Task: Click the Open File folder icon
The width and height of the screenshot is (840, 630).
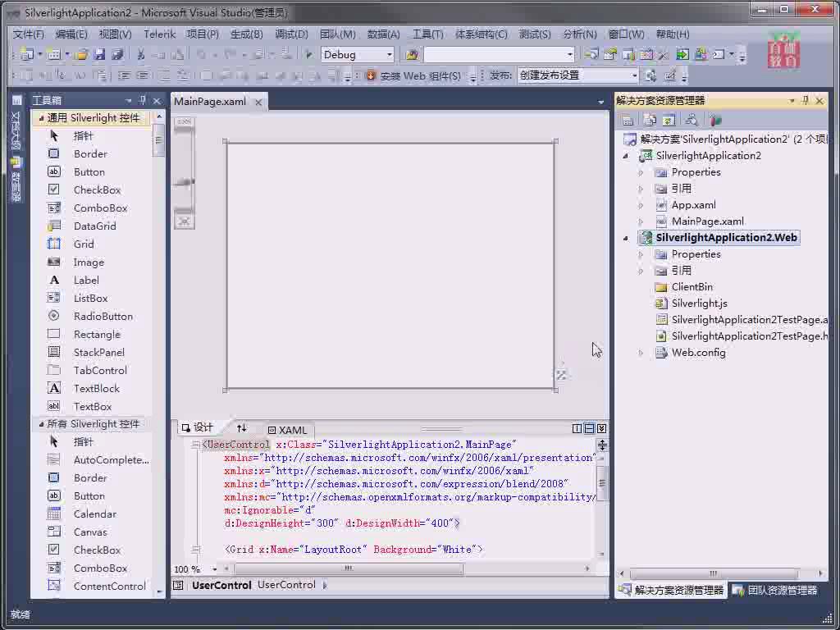Action: tap(81, 54)
